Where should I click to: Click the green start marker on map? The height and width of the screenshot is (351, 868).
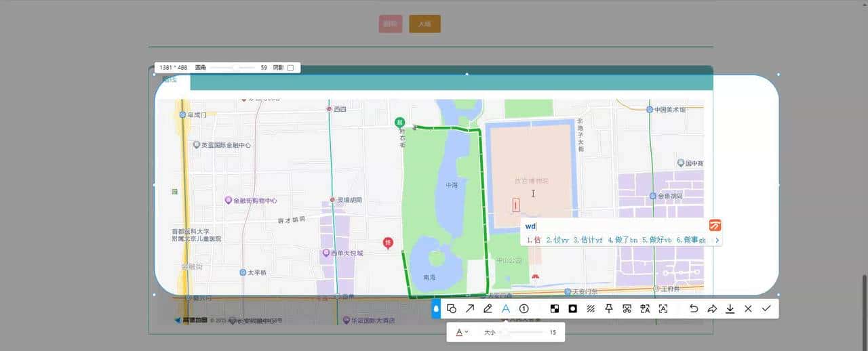(x=399, y=122)
